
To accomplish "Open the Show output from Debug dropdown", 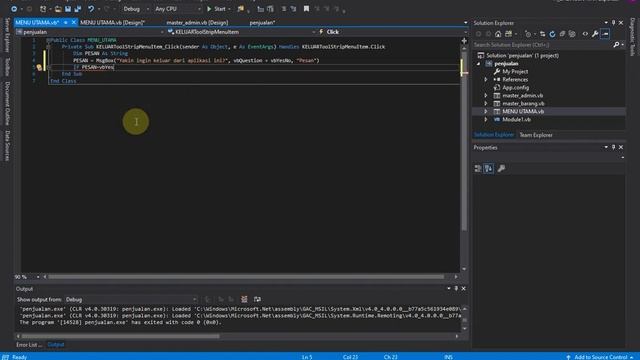I will coord(131,300).
